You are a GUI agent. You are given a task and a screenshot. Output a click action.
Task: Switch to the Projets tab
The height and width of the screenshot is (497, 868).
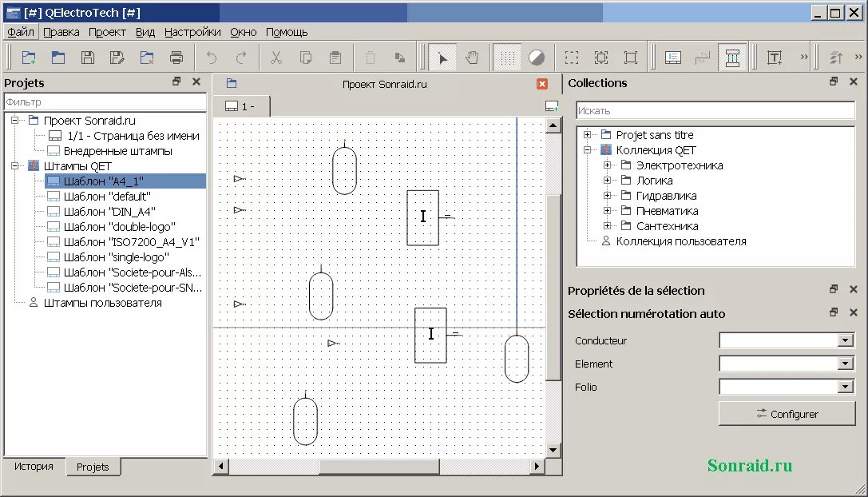[93, 467]
